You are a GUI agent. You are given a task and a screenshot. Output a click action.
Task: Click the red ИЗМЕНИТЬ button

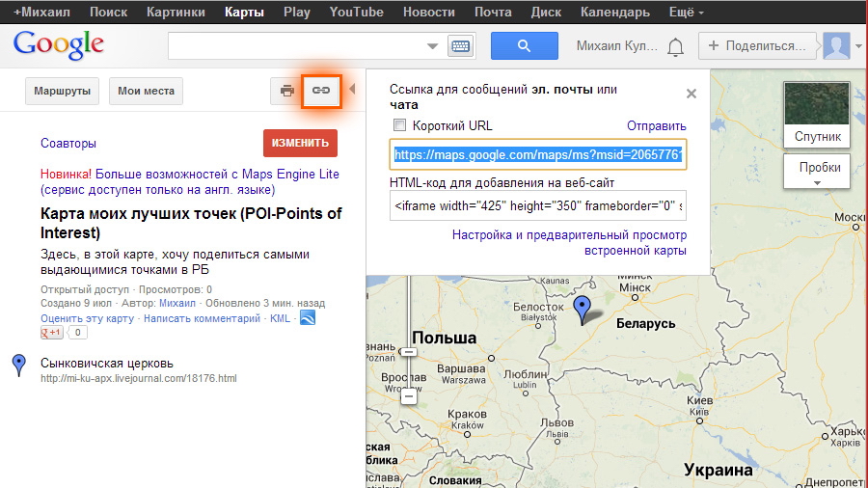pos(300,143)
